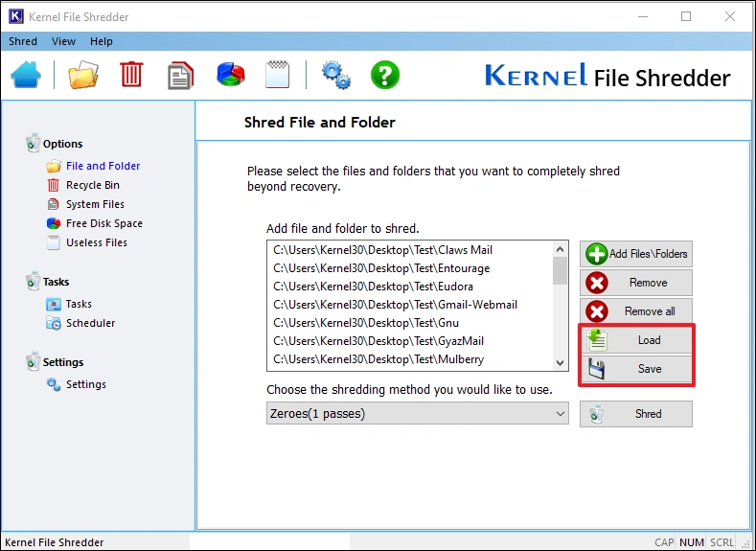Select the Gmail-Webmail path in the list
Image resolution: width=756 pixels, height=551 pixels.
coord(395,305)
